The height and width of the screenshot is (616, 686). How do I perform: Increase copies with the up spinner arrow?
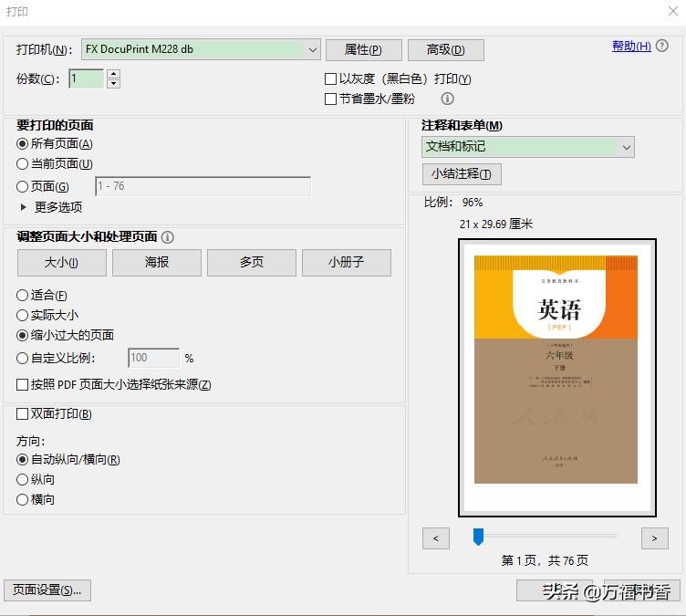(x=114, y=74)
